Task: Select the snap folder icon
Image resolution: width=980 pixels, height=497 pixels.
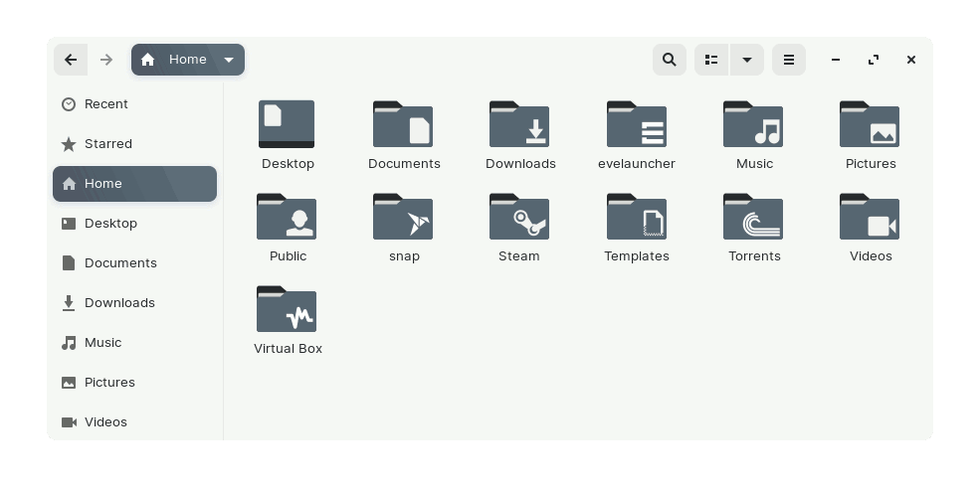Action: [x=403, y=217]
